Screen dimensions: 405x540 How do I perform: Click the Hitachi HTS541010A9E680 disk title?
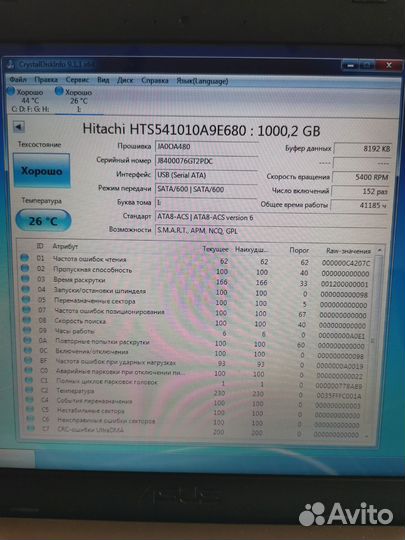(x=201, y=130)
